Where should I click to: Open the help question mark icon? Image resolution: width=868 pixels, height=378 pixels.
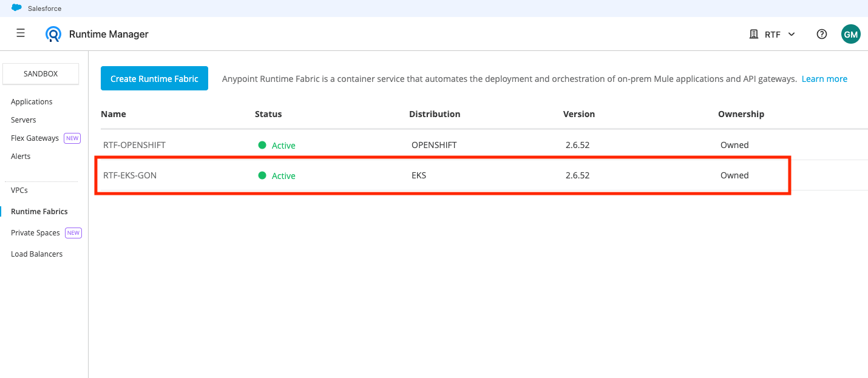822,34
